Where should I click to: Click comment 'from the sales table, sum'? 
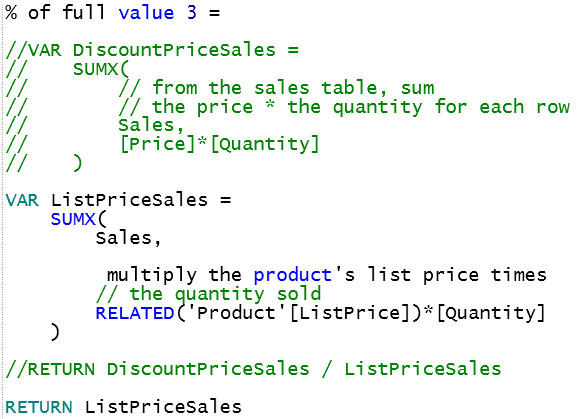(x=294, y=88)
